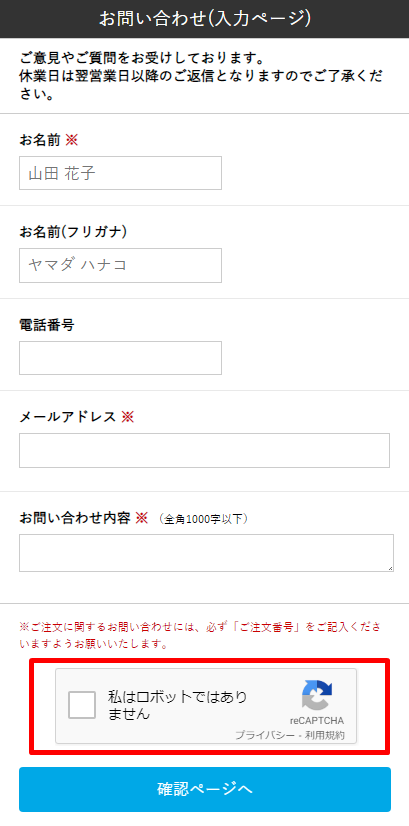Screen dimensions: 409x826
Task: Open the 利用規約 link in reCAPTCHA
Action: point(328,735)
